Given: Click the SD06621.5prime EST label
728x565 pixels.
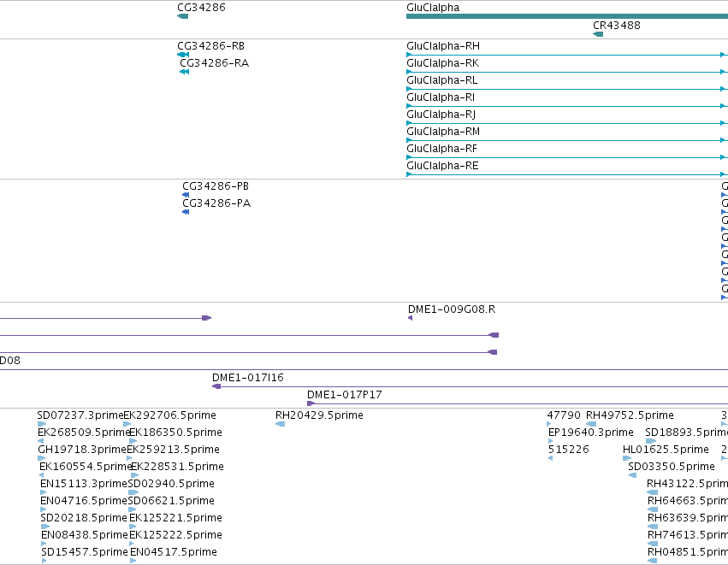Looking at the screenshot, I should 171,501.
